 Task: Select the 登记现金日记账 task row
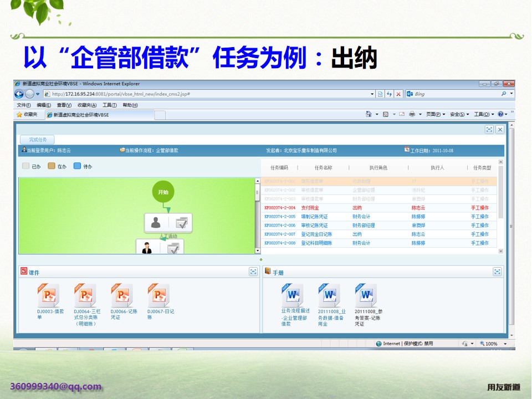[380, 234]
